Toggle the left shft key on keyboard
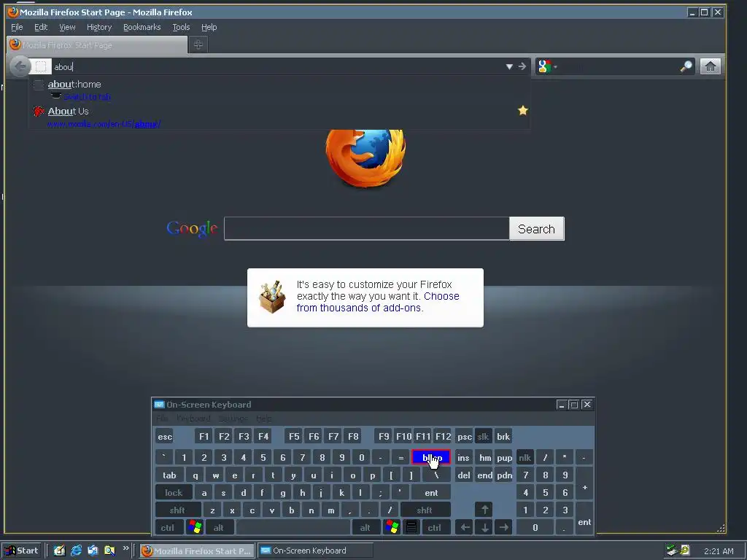747x560 pixels. click(177, 510)
